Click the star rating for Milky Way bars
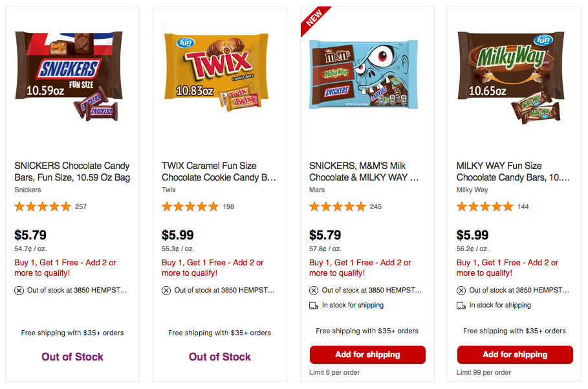588x389 pixels. tap(485, 206)
